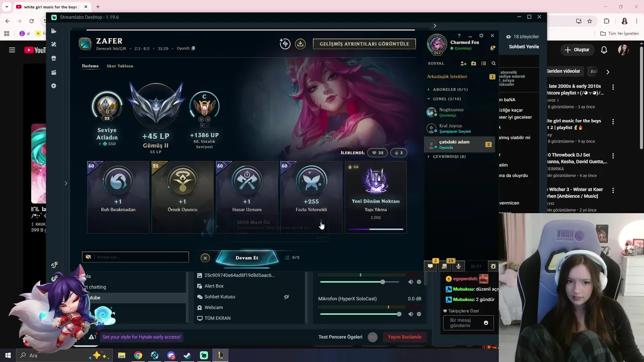This screenshot has height=362, width=644.
Task: Click Devam Et button
Action: (247, 258)
